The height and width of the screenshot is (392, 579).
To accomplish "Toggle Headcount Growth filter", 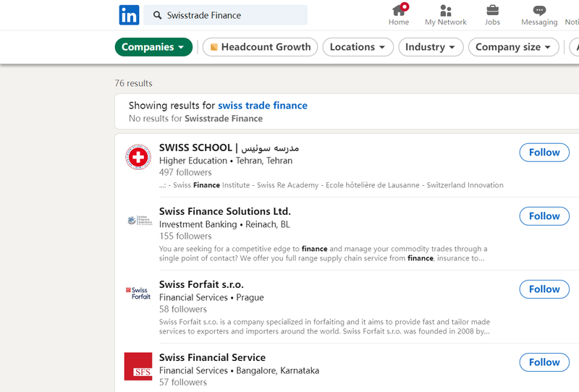I will click(x=261, y=47).
